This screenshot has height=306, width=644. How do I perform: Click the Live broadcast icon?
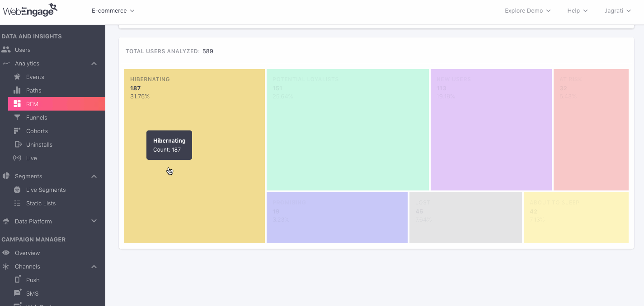tap(17, 158)
